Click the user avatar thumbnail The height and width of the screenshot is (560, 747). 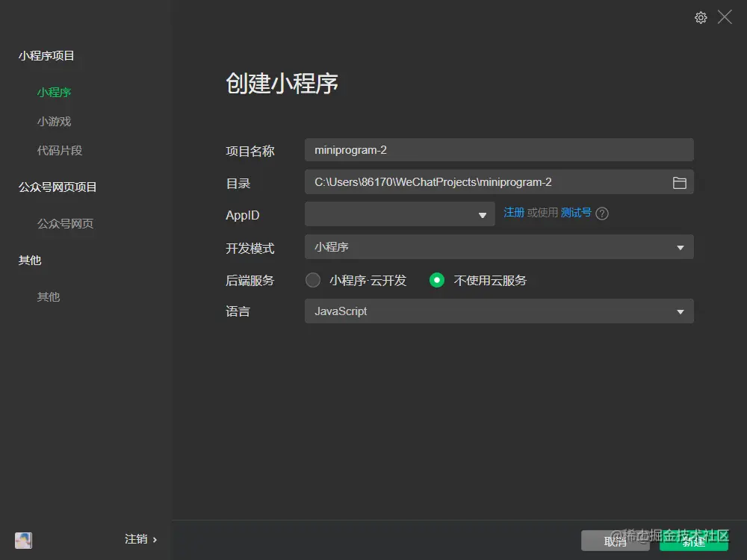23,540
